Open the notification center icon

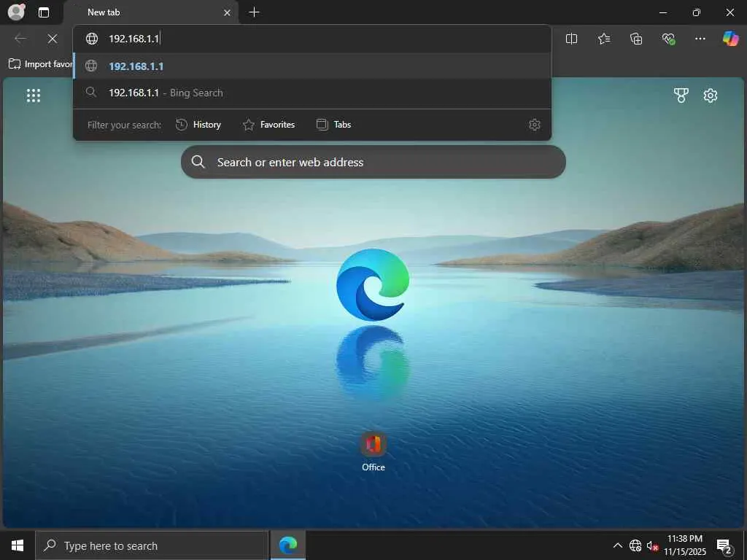pos(724,545)
